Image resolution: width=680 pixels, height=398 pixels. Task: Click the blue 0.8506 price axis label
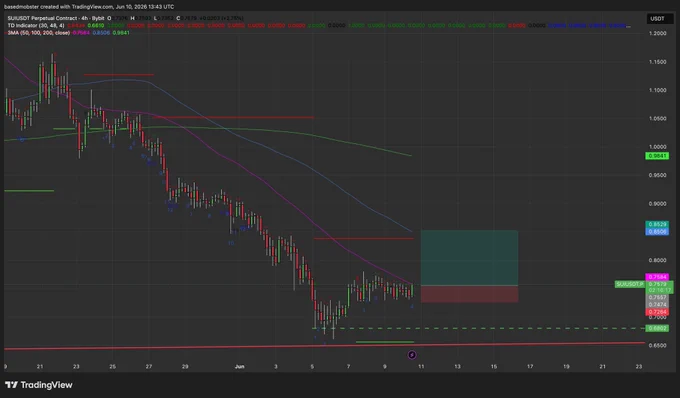coord(657,232)
